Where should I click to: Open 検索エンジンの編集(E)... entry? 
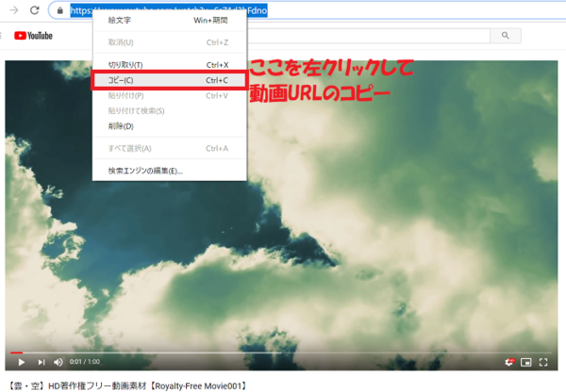(x=170, y=171)
